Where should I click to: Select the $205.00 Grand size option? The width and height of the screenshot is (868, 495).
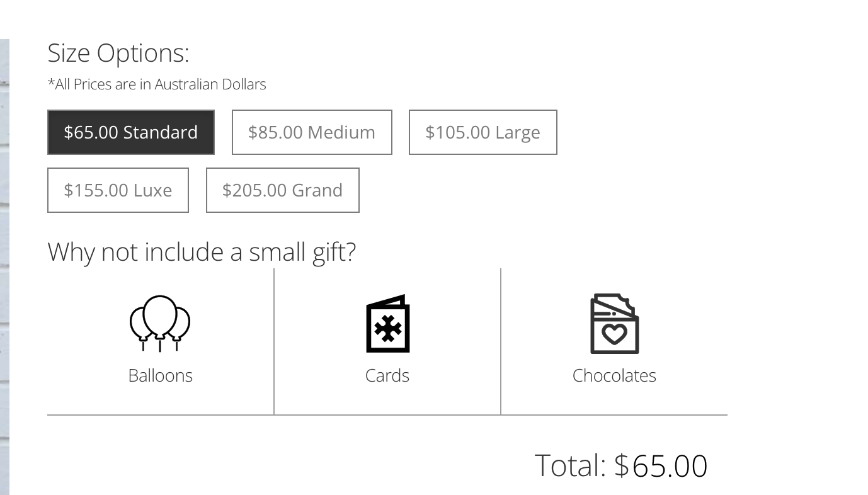pos(283,190)
